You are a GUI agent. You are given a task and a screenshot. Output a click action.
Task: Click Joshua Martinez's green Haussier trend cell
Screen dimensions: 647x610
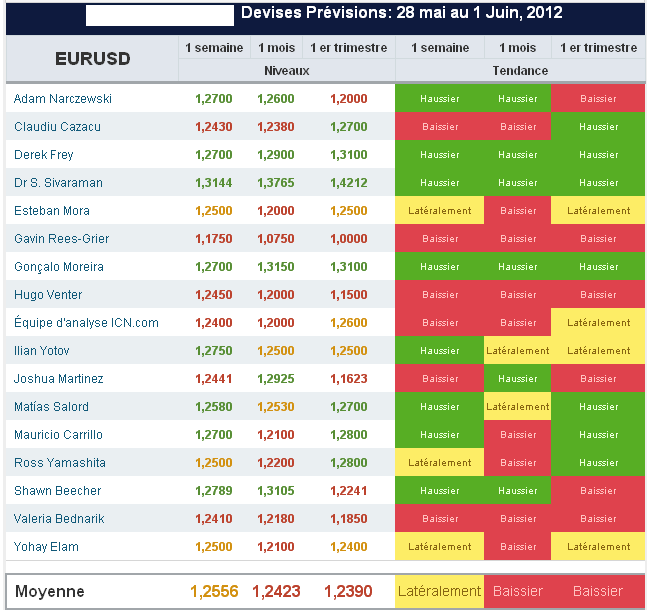point(517,378)
